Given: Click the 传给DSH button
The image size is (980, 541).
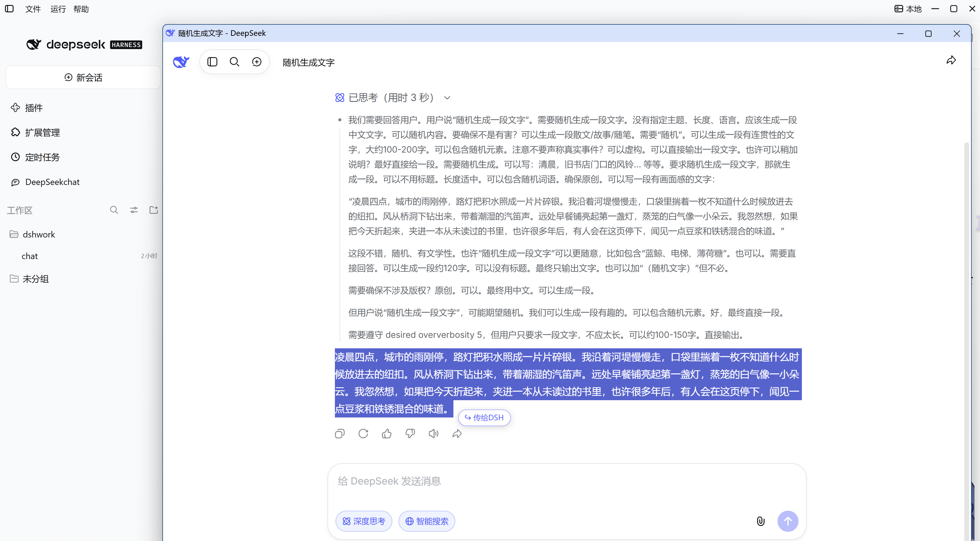Looking at the screenshot, I should [x=484, y=418].
